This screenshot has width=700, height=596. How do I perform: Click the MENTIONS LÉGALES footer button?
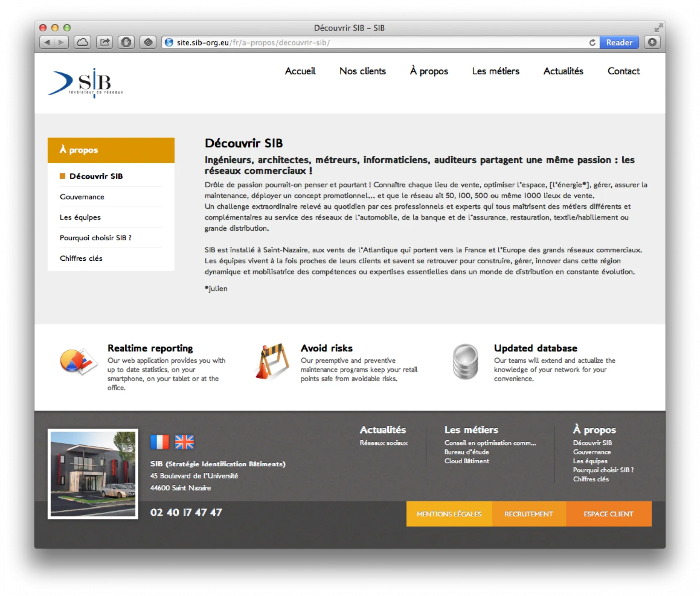(449, 514)
